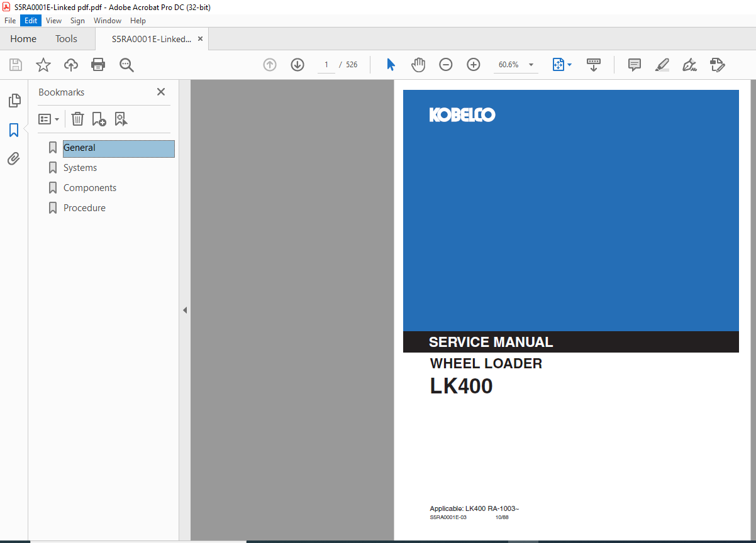Switch to the Tools tab

66,39
